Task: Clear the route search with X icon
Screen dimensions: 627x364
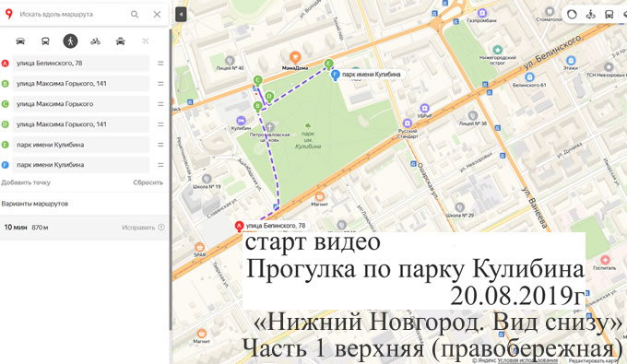Action: click(x=157, y=15)
